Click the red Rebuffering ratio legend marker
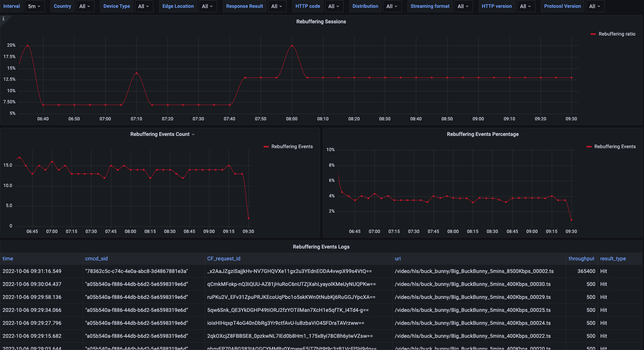Image resolution: width=644 pixels, height=350 pixels. point(594,34)
